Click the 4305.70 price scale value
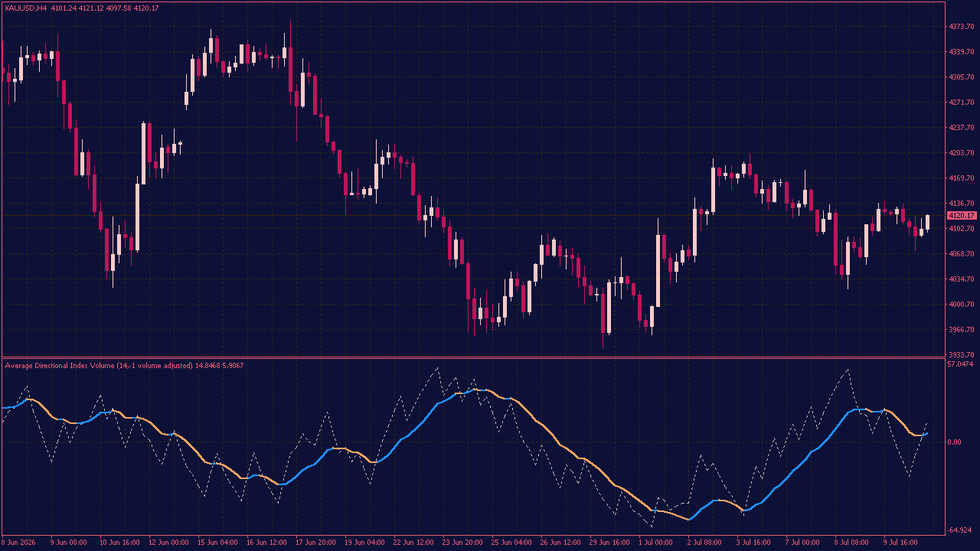 [960, 77]
